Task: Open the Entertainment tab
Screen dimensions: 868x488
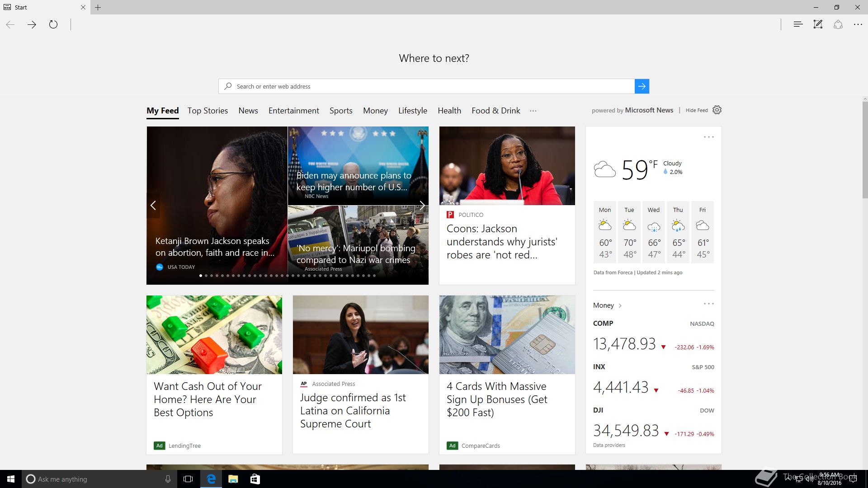Action: (x=294, y=111)
